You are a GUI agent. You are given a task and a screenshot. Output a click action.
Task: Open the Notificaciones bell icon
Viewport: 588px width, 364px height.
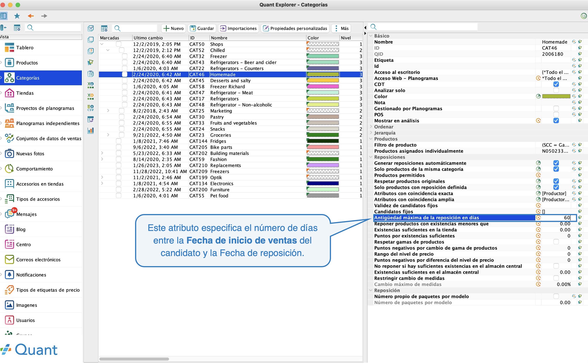(x=9, y=275)
